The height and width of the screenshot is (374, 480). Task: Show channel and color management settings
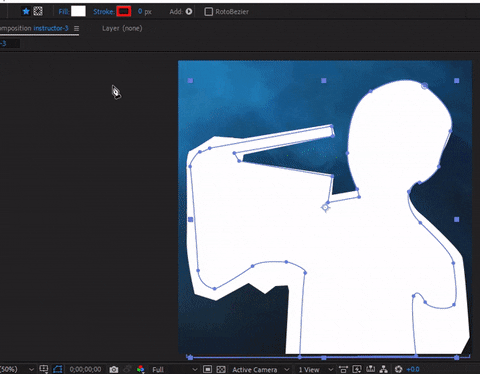[x=141, y=369]
